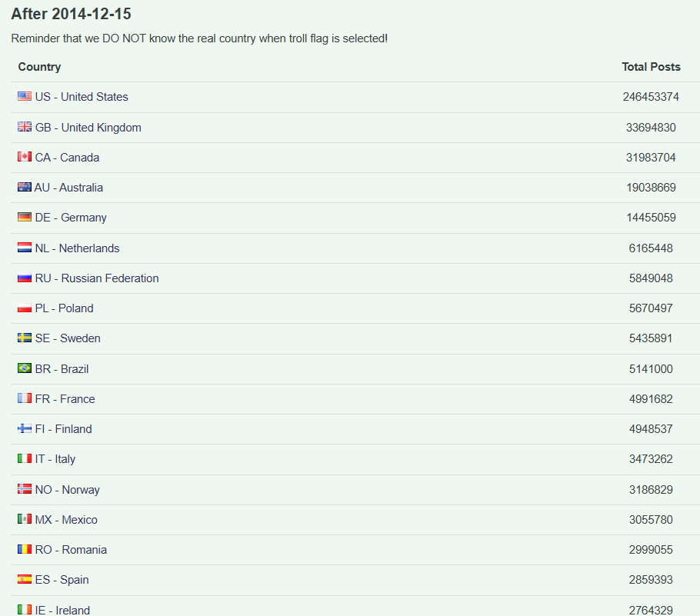Click the After 2014-12-15 heading

click(71, 14)
